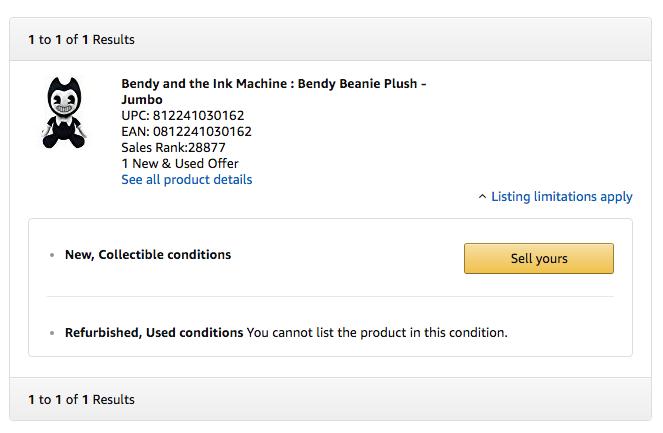Click the Bendy plush product thumbnail

pos(68,112)
